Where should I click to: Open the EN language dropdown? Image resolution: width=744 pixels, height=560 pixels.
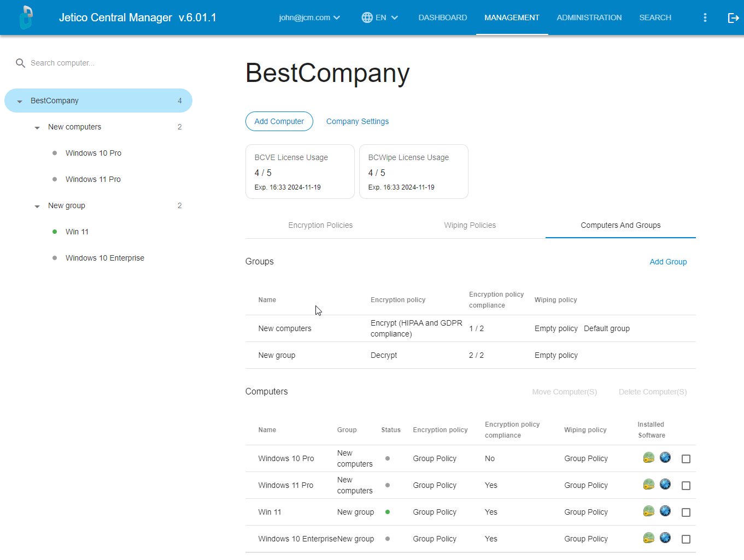coord(380,17)
